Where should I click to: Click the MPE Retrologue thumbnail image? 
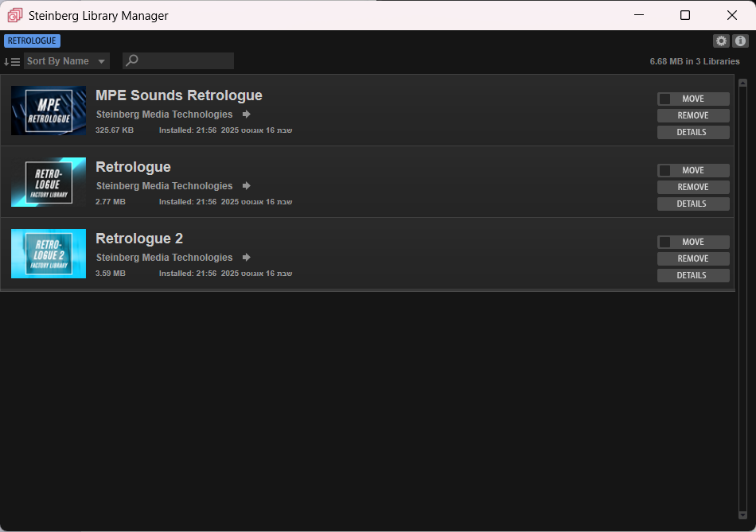[x=49, y=111]
